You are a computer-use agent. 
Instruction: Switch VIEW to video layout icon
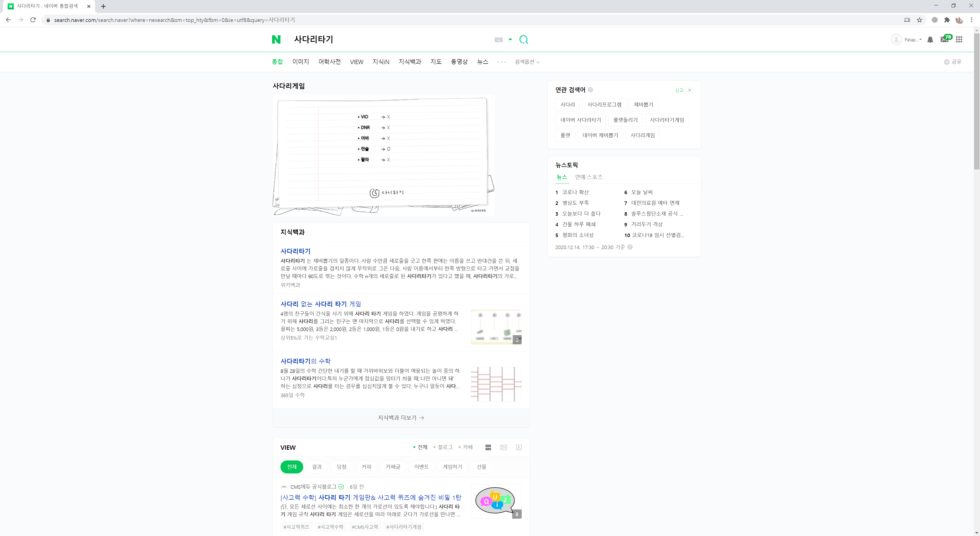[x=519, y=447]
